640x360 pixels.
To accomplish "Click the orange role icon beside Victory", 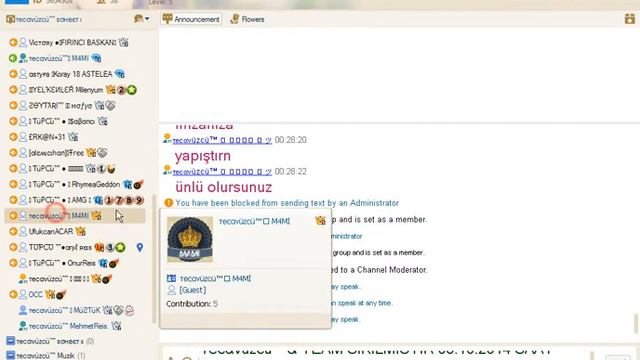I will coord(13,42).
